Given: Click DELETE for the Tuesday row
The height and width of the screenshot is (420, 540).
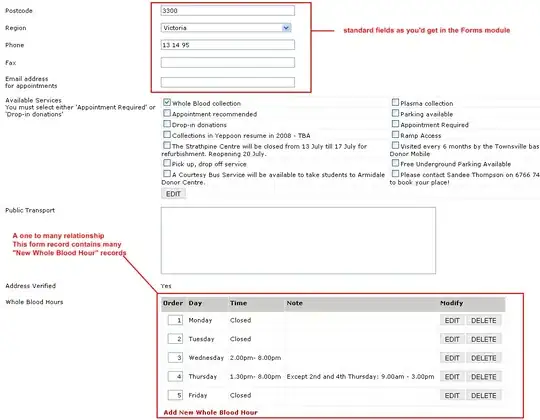Looking at the screenshot, I should pyautogui.click(x=484, y=339).
